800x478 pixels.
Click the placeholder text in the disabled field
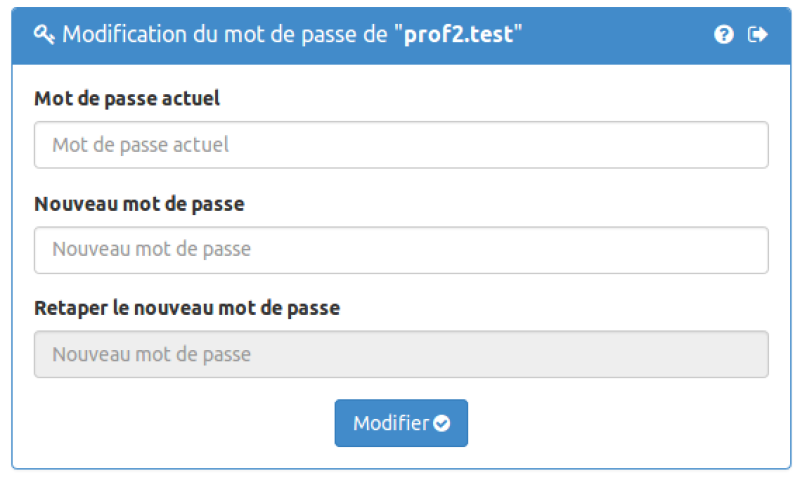pos(152,355)
